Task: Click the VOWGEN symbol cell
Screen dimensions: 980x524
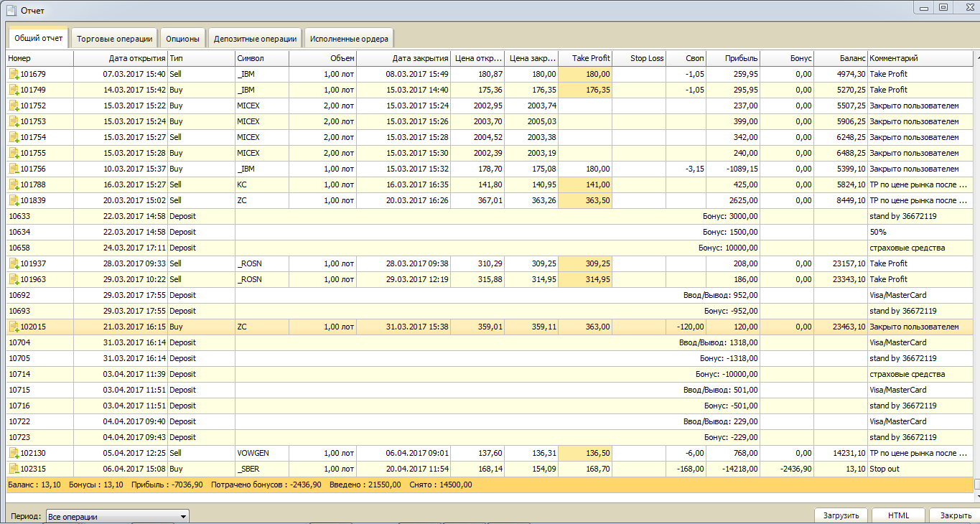Action: (x=262, y=453)
